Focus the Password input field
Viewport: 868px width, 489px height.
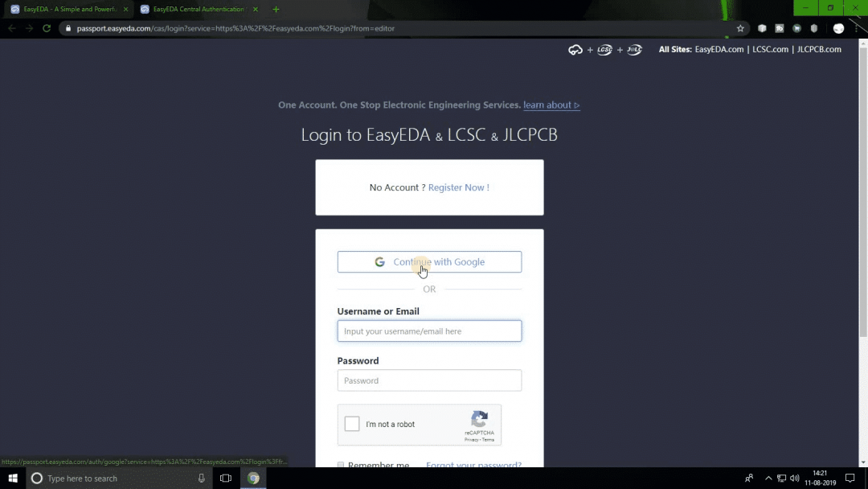tap(429, 380)
